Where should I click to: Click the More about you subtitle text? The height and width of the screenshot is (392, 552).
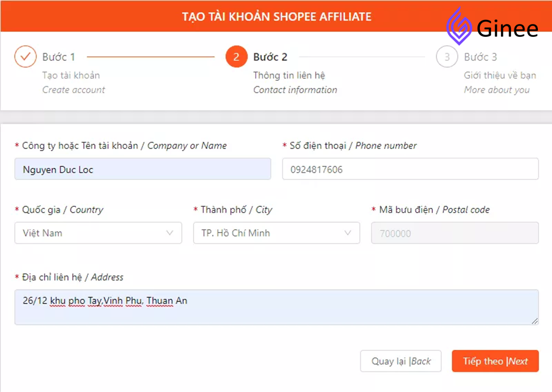point(497,90)
